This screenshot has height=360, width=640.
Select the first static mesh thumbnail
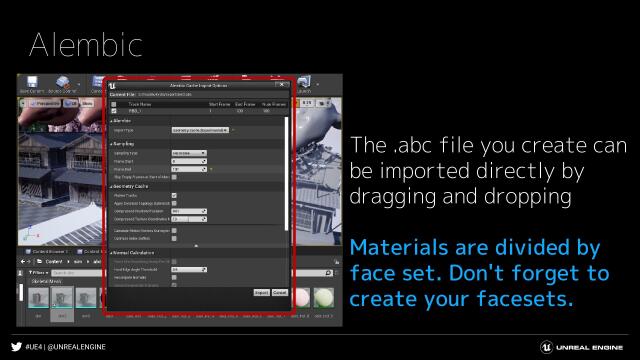(x=38, y=298)
